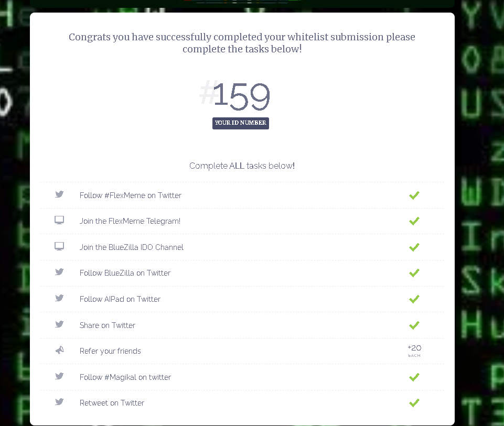Open the Join the BlueZilla IDO Channel task

(242, 247)
